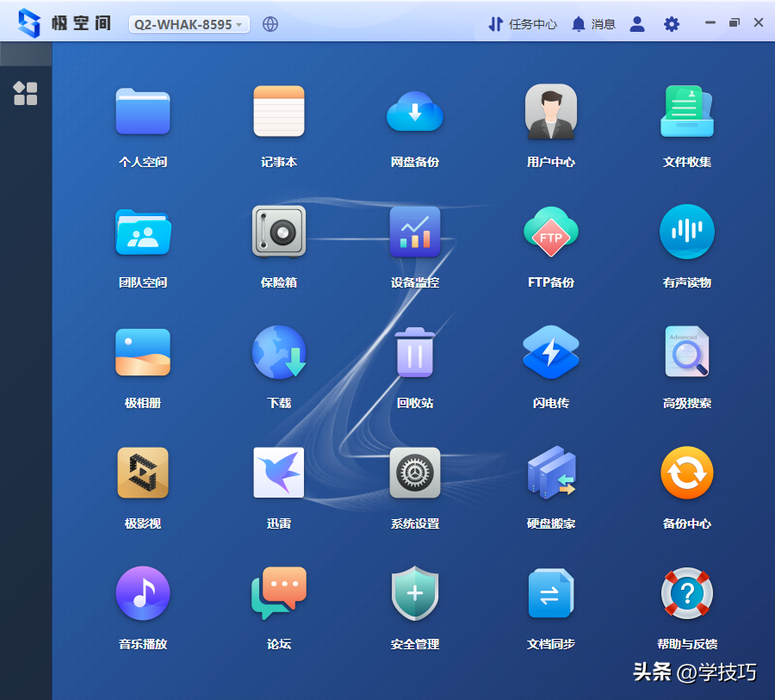
Task: Expand the Q2-WHAK-8595 device dropdown
Action: coord(189,24)
